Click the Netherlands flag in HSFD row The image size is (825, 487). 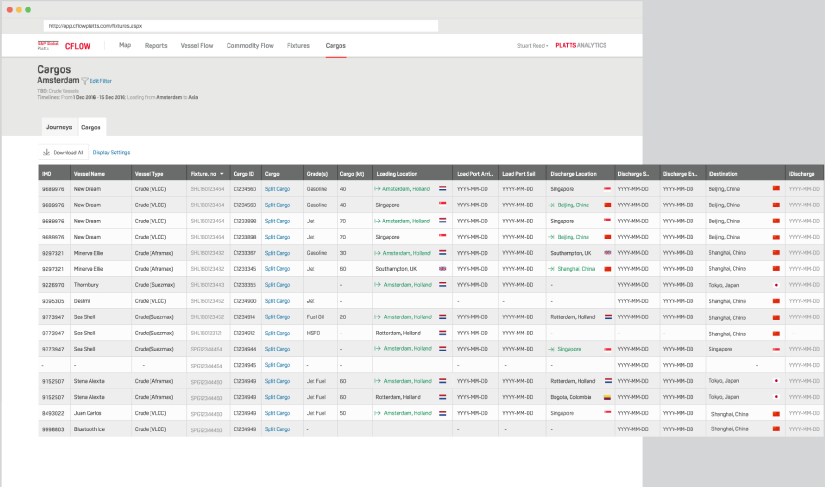[x=442, y=333]
